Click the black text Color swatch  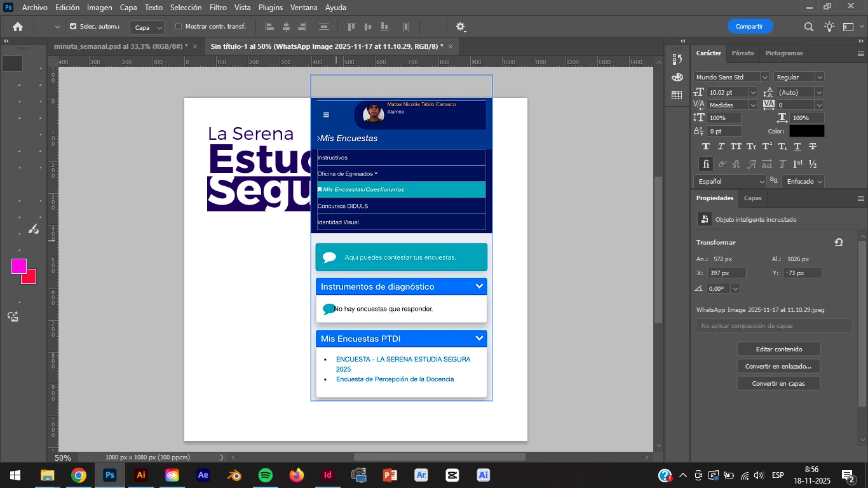pos(806,131)
